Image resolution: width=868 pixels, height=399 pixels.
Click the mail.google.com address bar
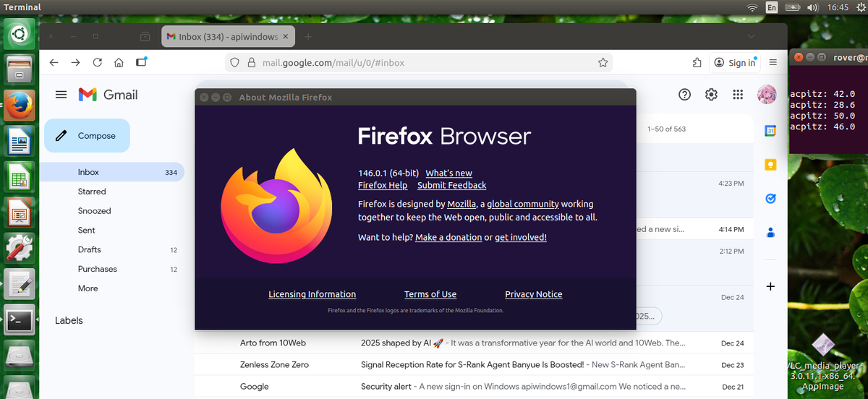click(x=420, y=63)
